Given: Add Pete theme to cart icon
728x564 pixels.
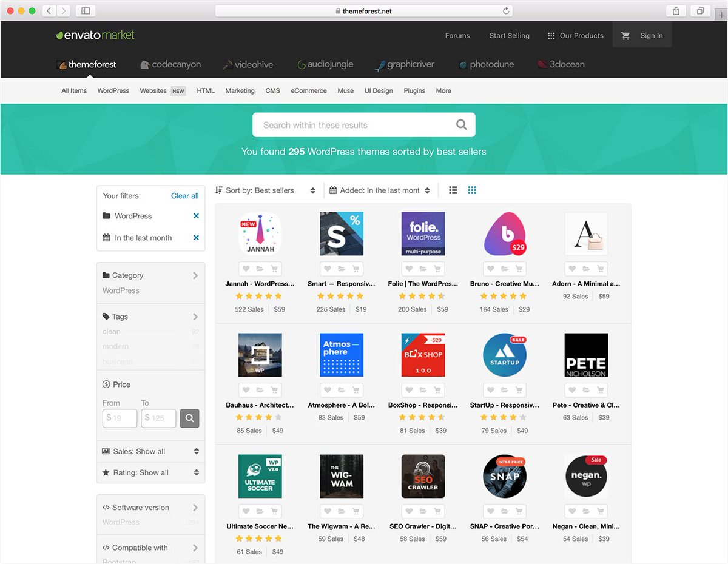Looking at the screenshot, I should tap(600, 390).
